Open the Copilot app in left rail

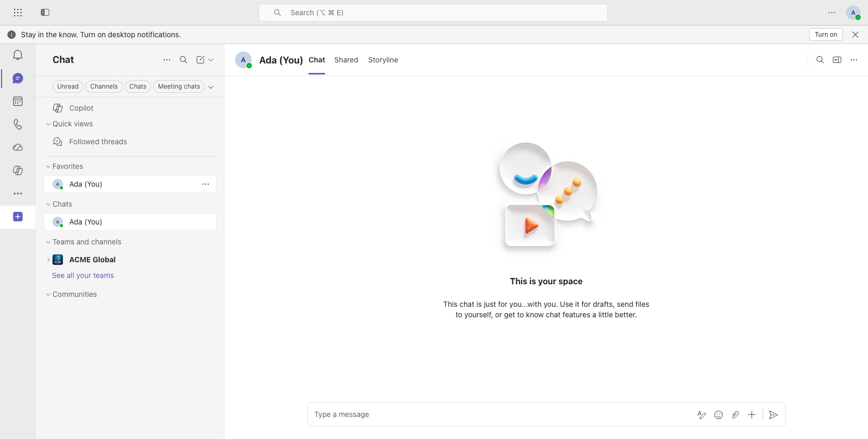[18, 170]
